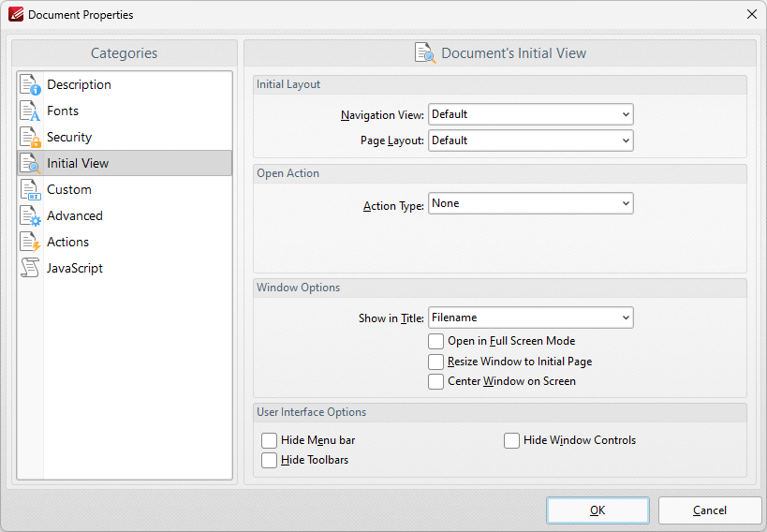Toggle Hide Window Controls option
This screenshot has width=767, height=532.
(511, 440)
